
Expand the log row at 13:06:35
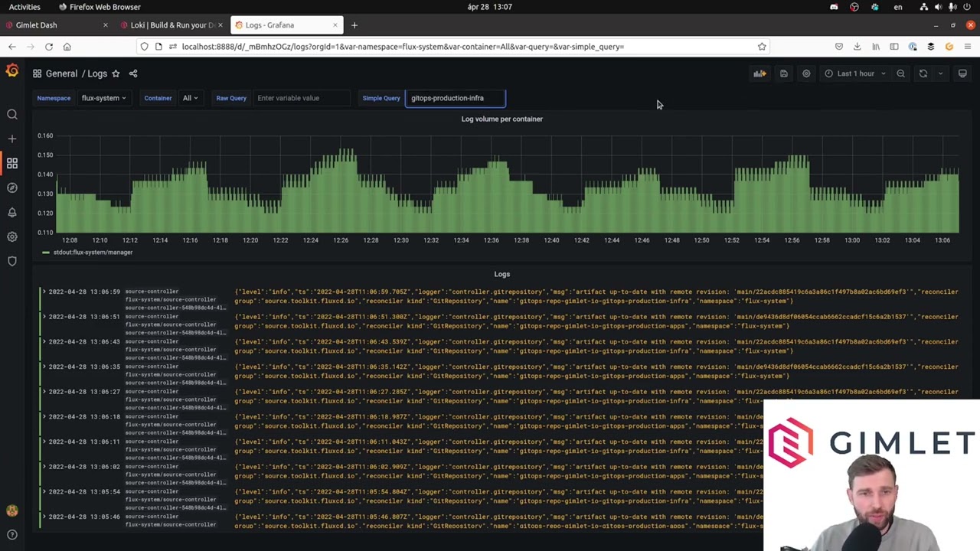point(44,367)
